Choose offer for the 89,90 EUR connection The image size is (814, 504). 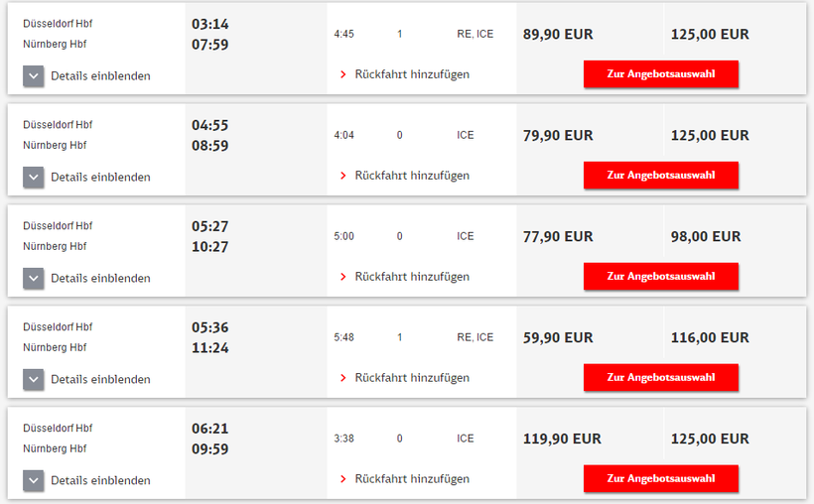[x=660, y=74]
